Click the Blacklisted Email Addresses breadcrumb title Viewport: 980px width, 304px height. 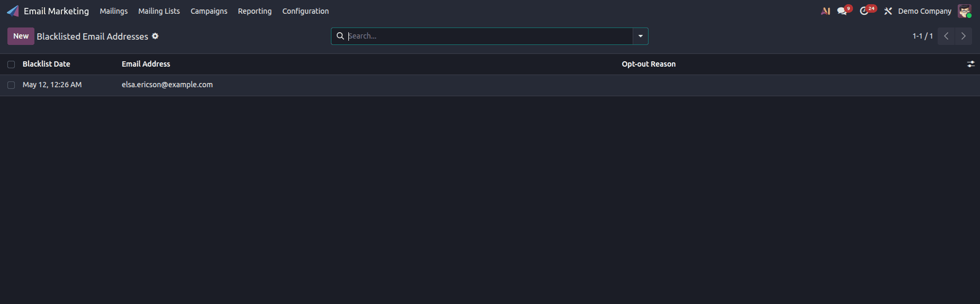click(92, 36)
